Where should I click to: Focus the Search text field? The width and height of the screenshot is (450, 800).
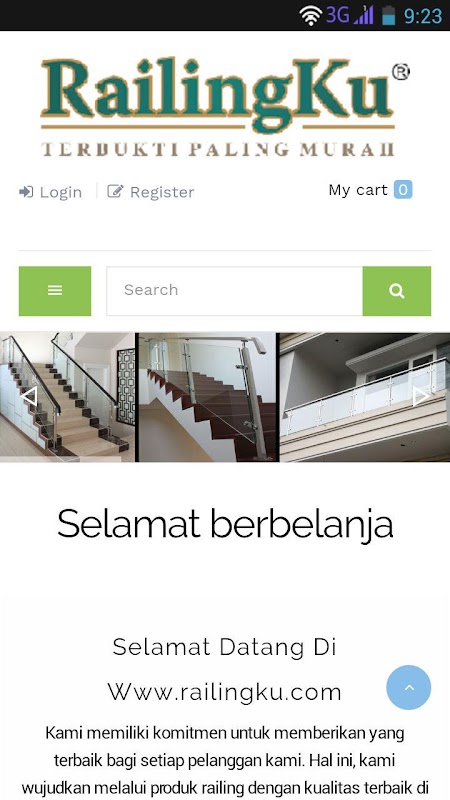coord(235,291)
